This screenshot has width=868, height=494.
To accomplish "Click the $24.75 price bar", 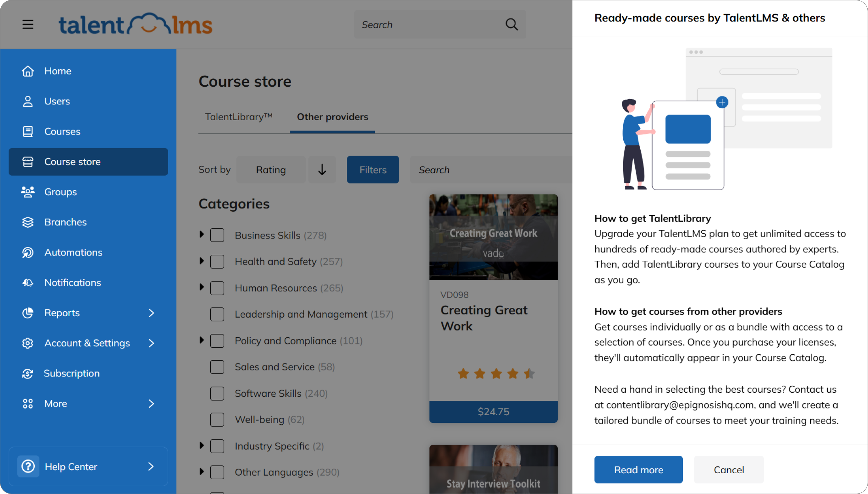I will 493,411.
